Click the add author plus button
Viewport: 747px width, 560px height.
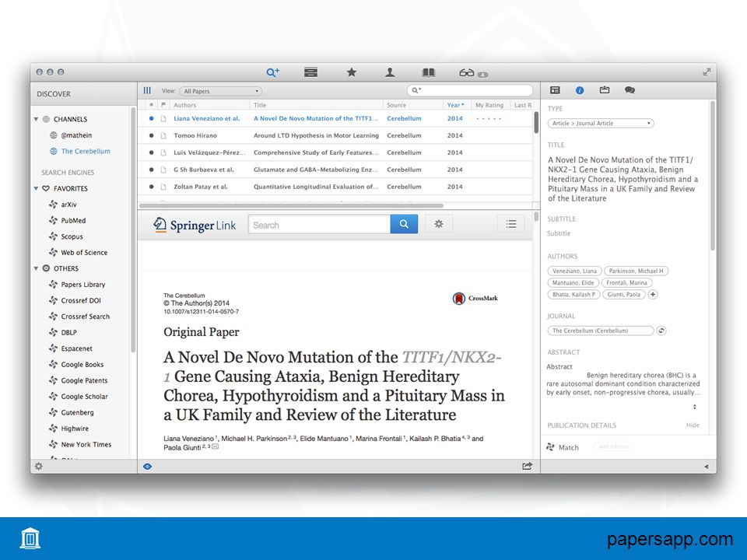pos(653,294)
